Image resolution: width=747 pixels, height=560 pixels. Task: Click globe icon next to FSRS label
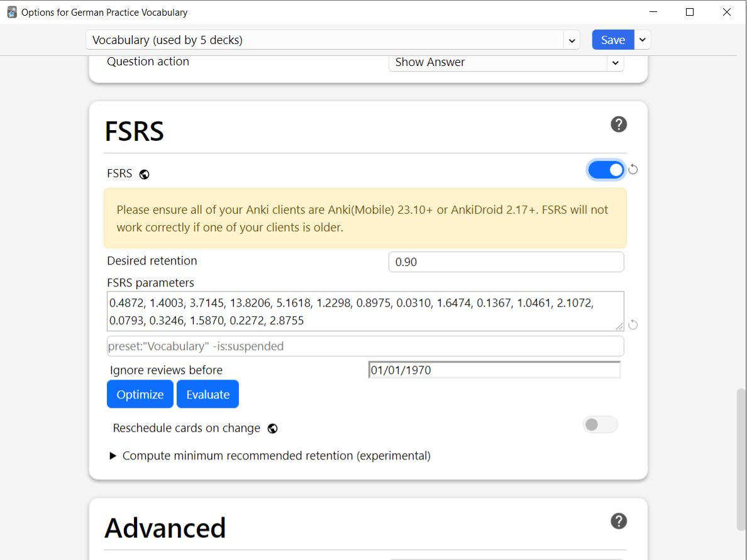coord(144,174)
